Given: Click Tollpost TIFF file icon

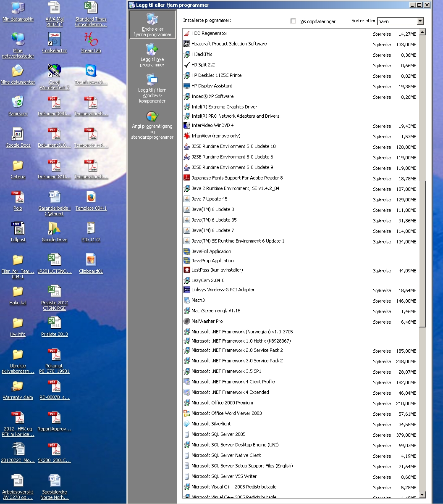Looking at the screenshot, I should coord(18,232).
